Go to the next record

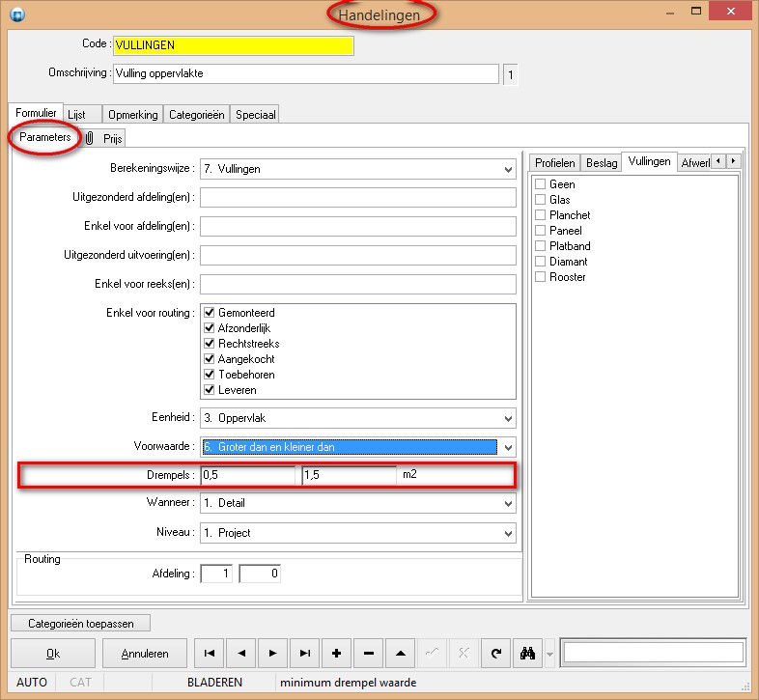[273, 653]
